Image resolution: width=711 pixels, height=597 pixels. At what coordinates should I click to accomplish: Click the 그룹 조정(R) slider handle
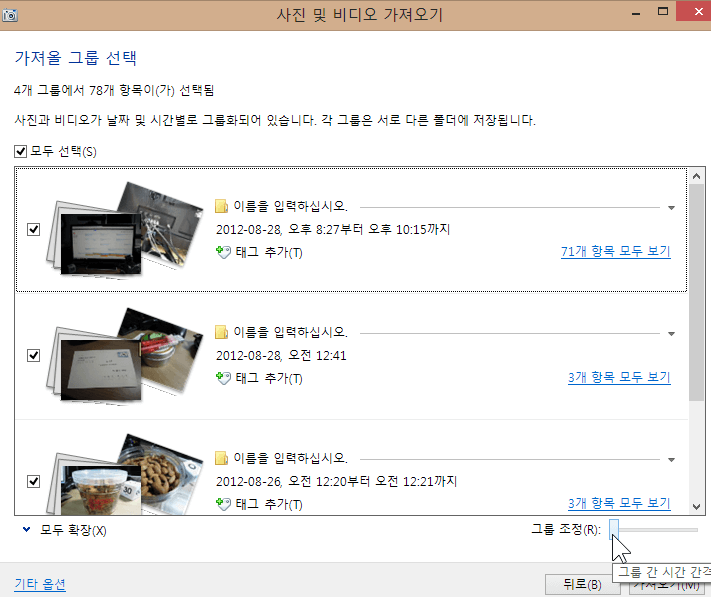[x=614, y=529]
